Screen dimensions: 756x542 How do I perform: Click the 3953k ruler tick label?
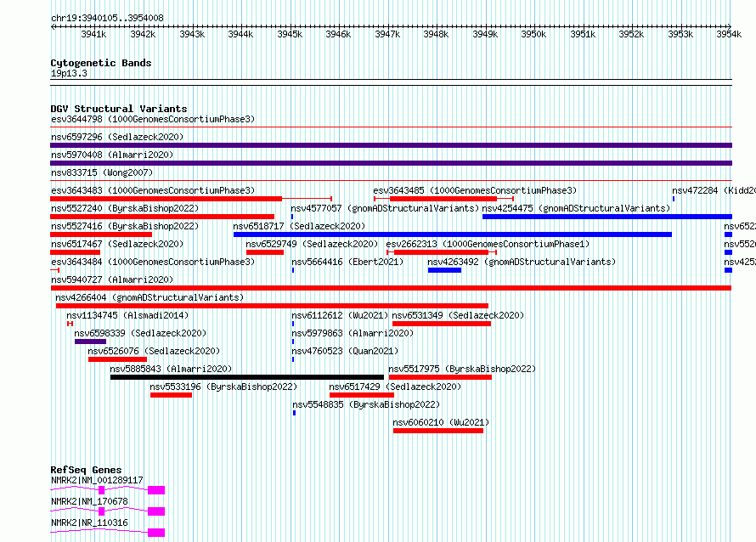click(x=680, y=34)
